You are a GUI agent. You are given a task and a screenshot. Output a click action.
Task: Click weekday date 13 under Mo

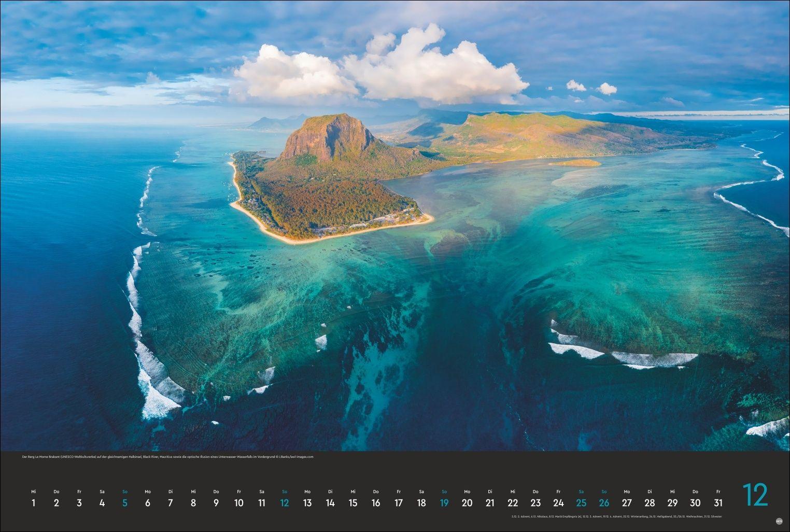pos(307,502)
